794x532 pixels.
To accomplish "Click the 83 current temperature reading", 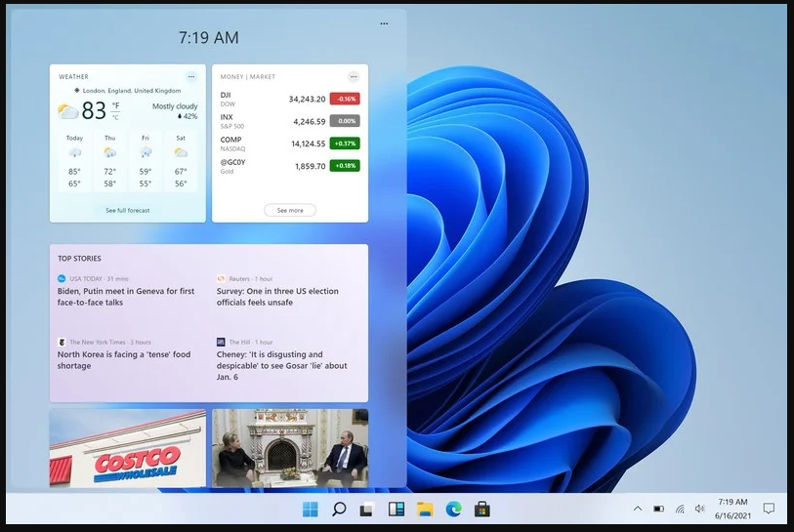I will click(94, 111).
